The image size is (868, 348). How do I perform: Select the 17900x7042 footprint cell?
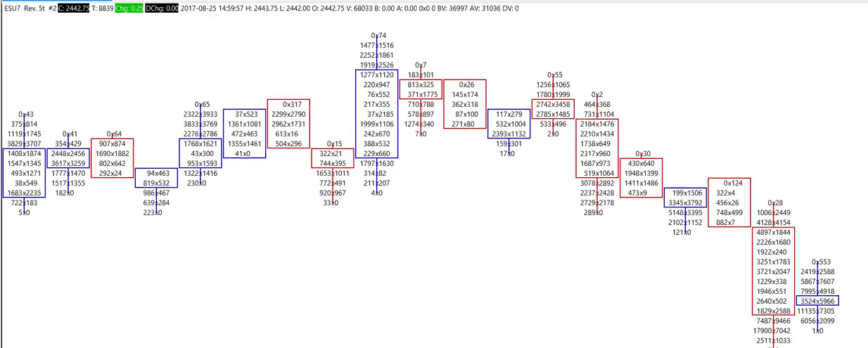click(x=772, y=330)
